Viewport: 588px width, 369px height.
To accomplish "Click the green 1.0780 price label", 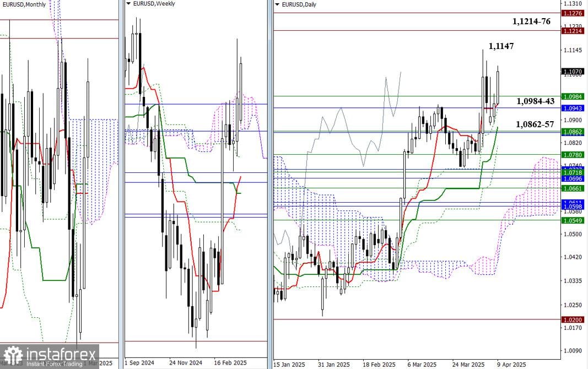I will pyautogui.click(x=572, y=155).
